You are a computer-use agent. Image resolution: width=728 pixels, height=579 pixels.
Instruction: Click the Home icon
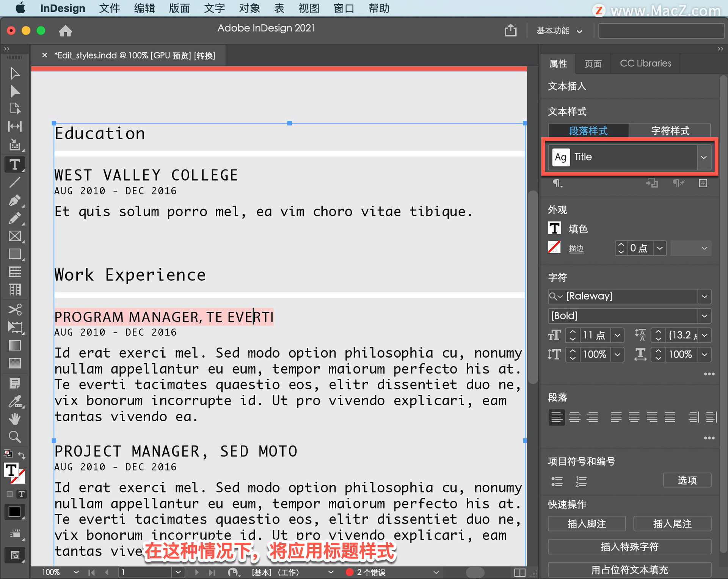[65, 31]
